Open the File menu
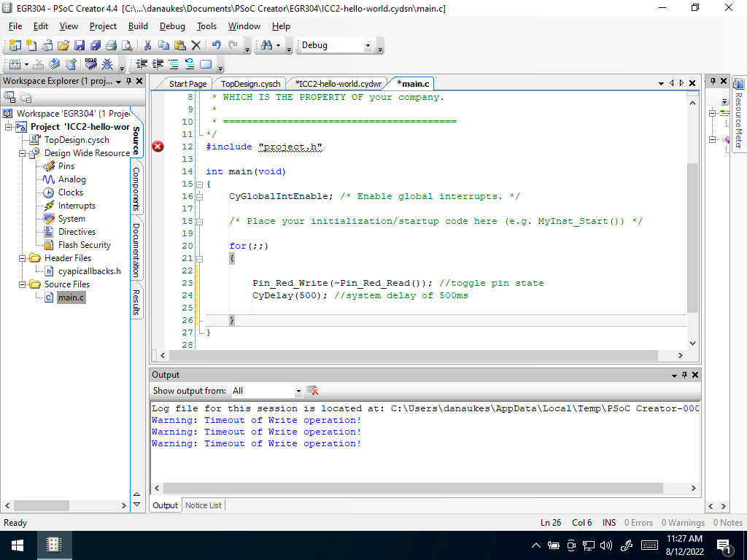The height and width of the screenshot is (560, 747). click(15, 26)
